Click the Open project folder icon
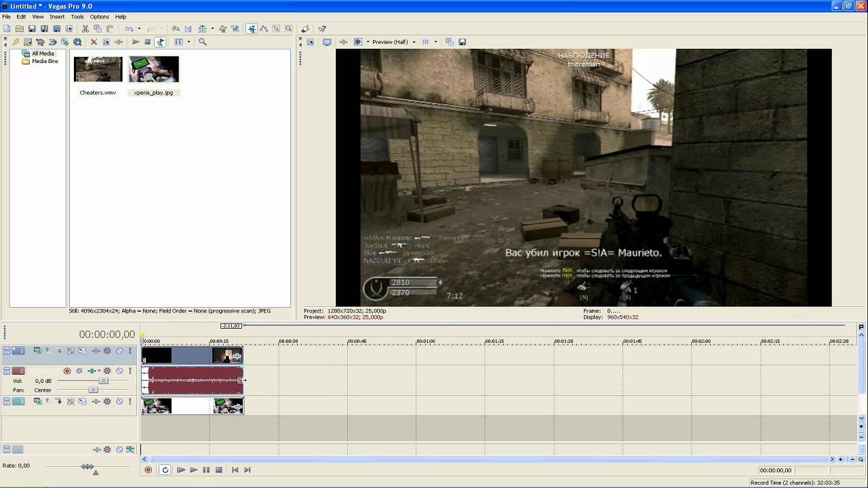The image size is (868, 488). [x=20, y=28]
